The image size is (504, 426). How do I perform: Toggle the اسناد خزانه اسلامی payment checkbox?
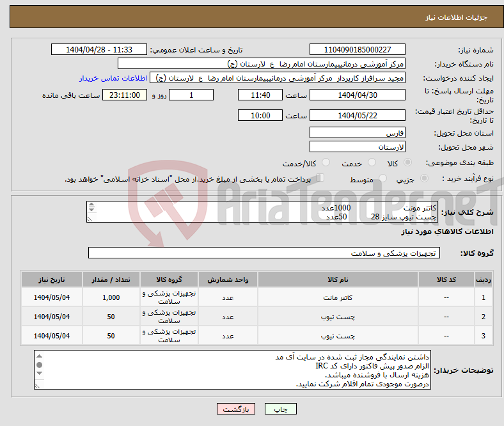pyautogui.click(x=320, y=178)
